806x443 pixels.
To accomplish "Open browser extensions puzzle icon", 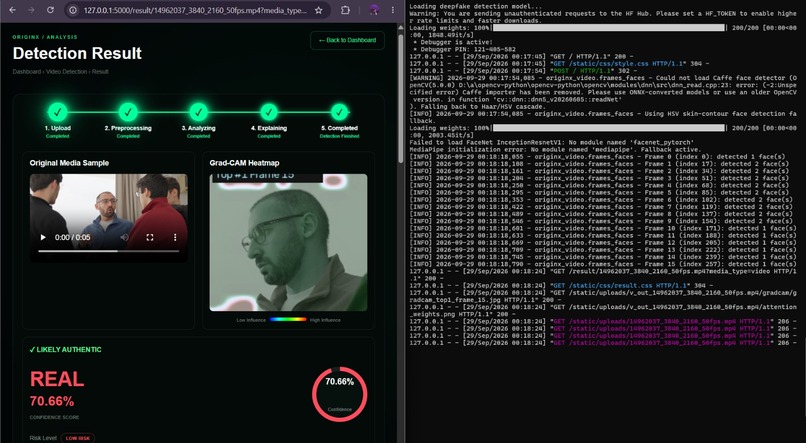I will click(345, 10).
